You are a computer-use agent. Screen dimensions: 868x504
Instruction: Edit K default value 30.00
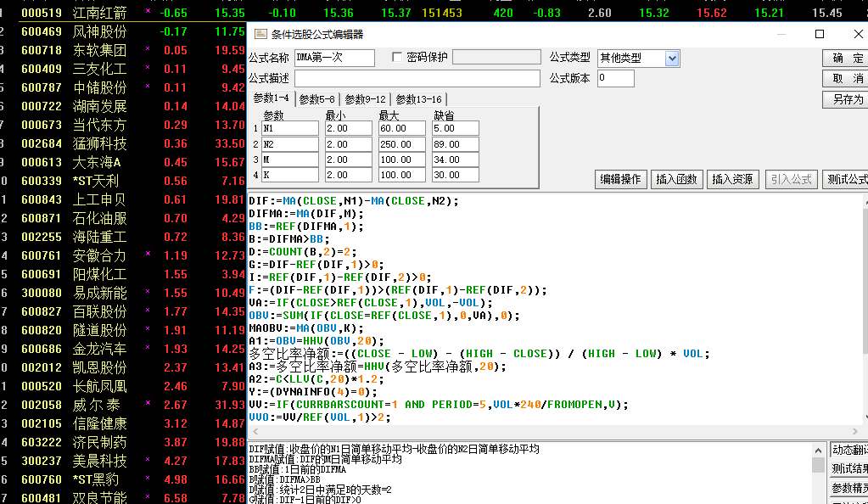coord(455,175)
